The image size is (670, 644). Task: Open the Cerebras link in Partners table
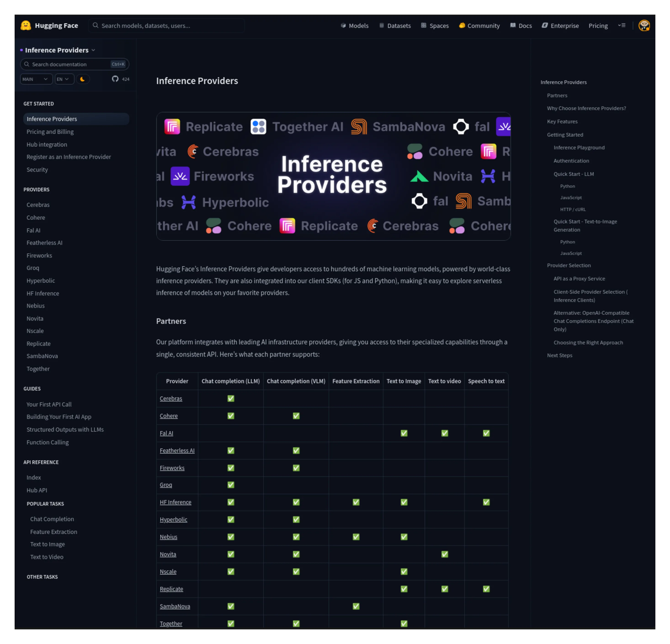(x=170, y=398)
